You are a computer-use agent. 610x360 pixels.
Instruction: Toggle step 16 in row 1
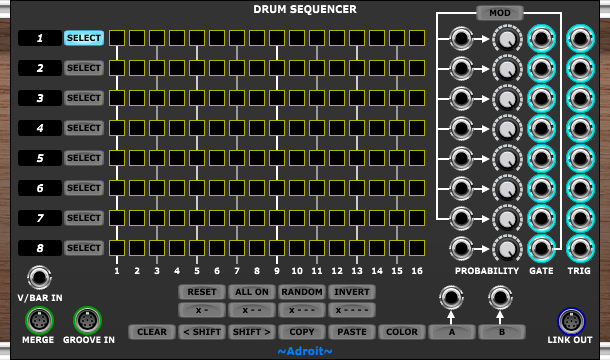pyautogui.click(x=417, y=38)
